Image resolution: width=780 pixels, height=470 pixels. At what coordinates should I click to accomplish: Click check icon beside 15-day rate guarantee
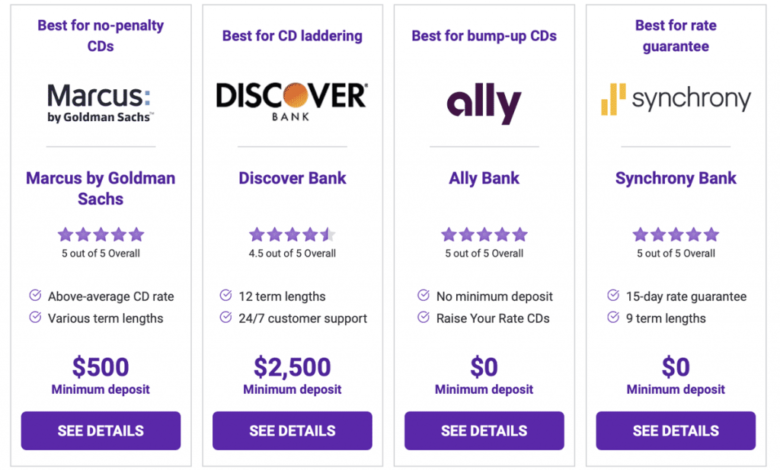pyautogui.click(x=613, y=295)
